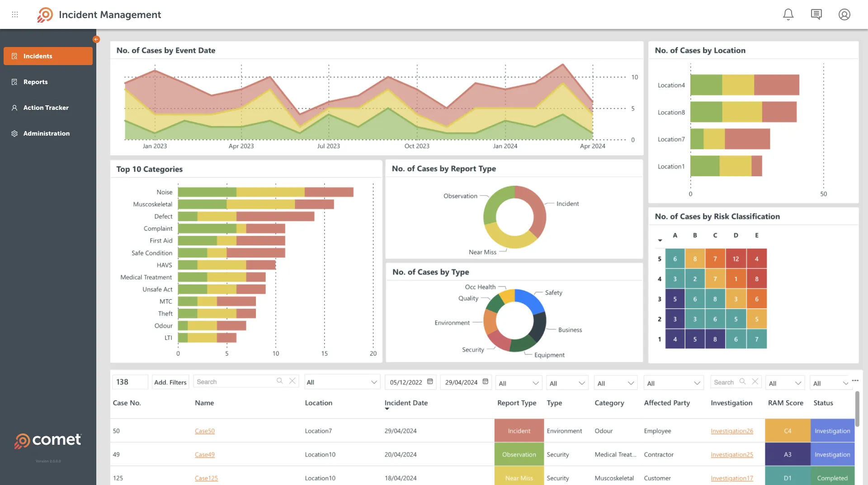Image resolution: width=868 pixels, height=485 pixels.
Task: Open the app launcher grid icon
Action: coord(15,14)
